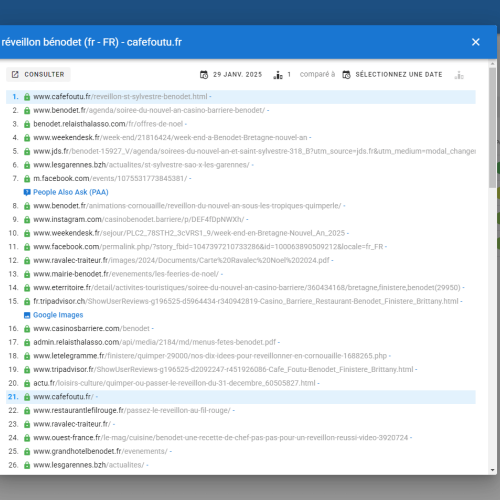Select result 21 www.cafefoutu.fr
This screenshot has height=500, width=500.
(241, 397)
